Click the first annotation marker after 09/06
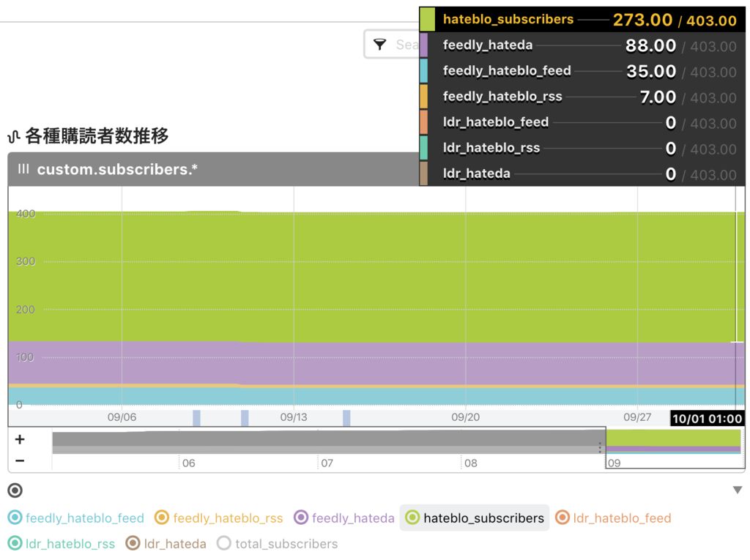This screenshot has height=560, width=750. (x=196, y=417)
